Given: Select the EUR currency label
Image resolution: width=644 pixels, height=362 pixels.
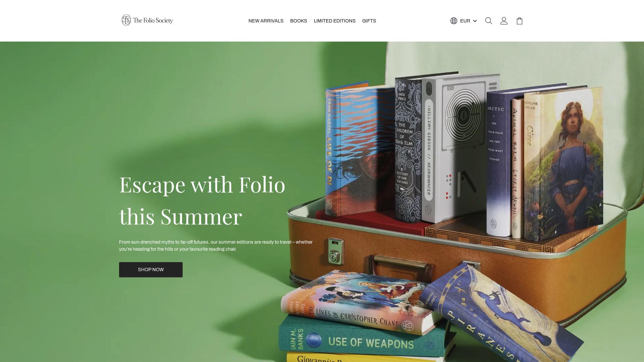Looking at the screenshot, I should point(465,21).
